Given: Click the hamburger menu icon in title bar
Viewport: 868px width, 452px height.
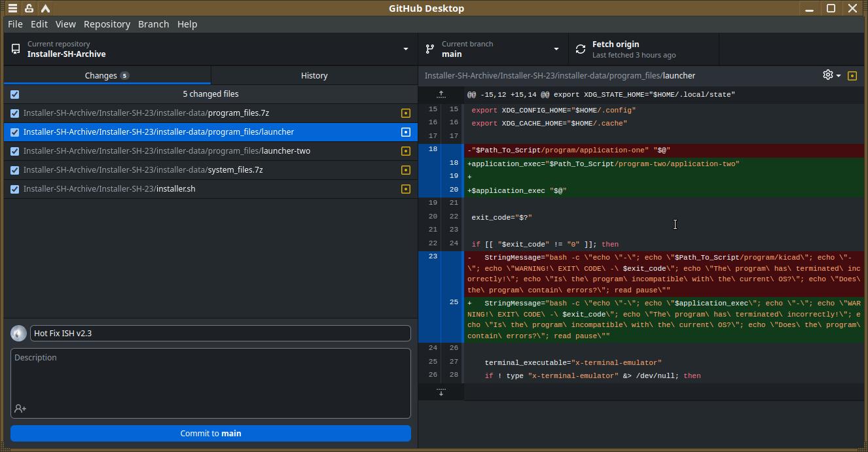Looking at the screenshot, I should click(x=12, y=9).
